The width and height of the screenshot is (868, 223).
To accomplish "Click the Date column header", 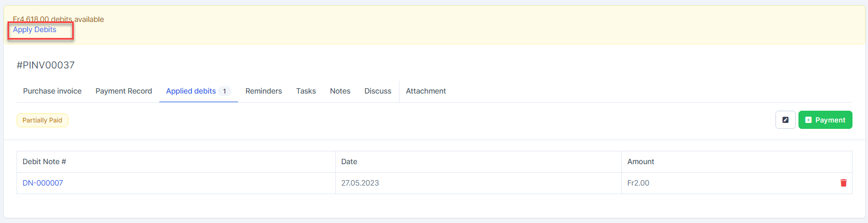I will (x=349, y=162).
